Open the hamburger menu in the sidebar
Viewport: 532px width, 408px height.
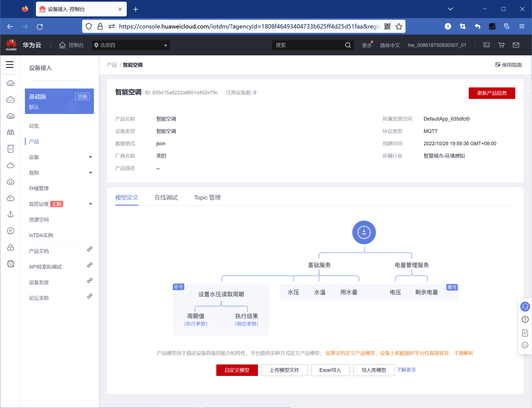tap(10, 65)
